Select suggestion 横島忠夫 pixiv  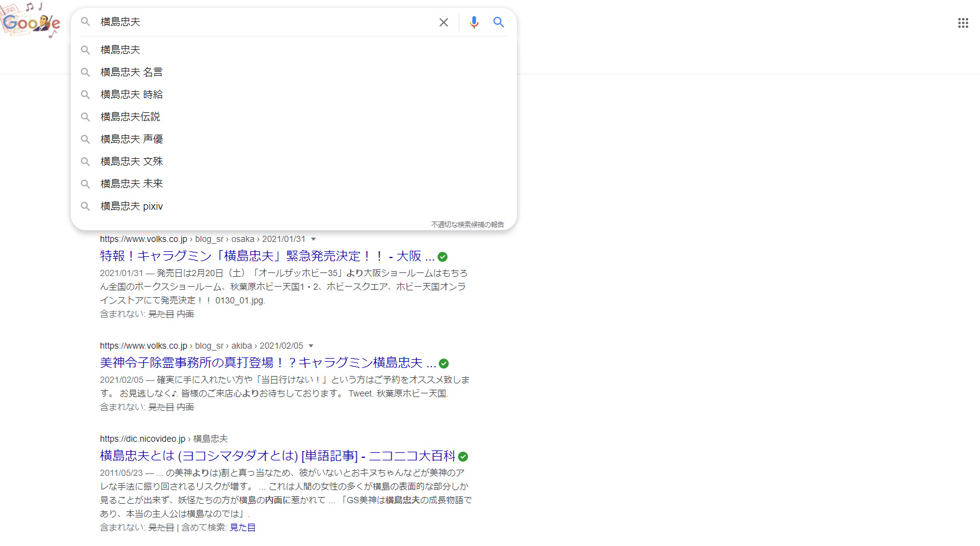(x=294, y=206)
